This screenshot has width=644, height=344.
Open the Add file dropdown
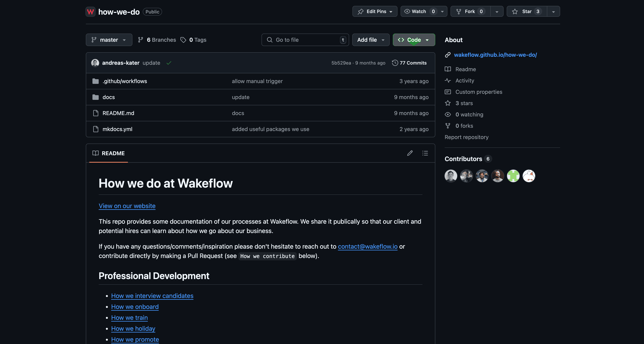tap(371, 40)
